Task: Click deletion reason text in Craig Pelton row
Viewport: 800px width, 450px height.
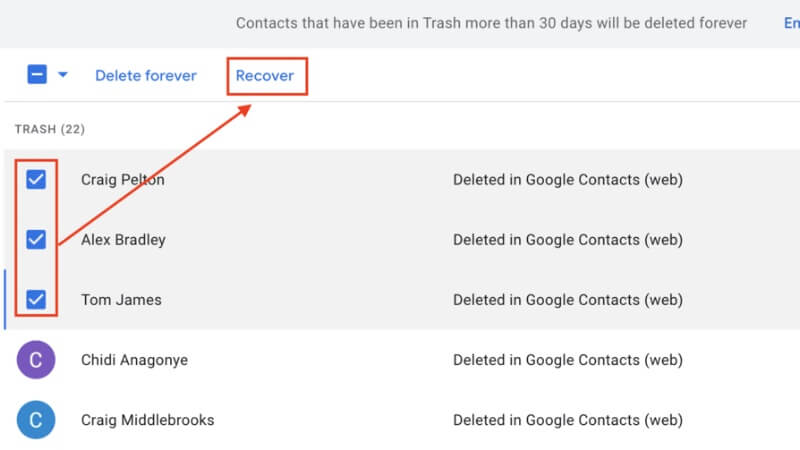Action: click(567, 180)
